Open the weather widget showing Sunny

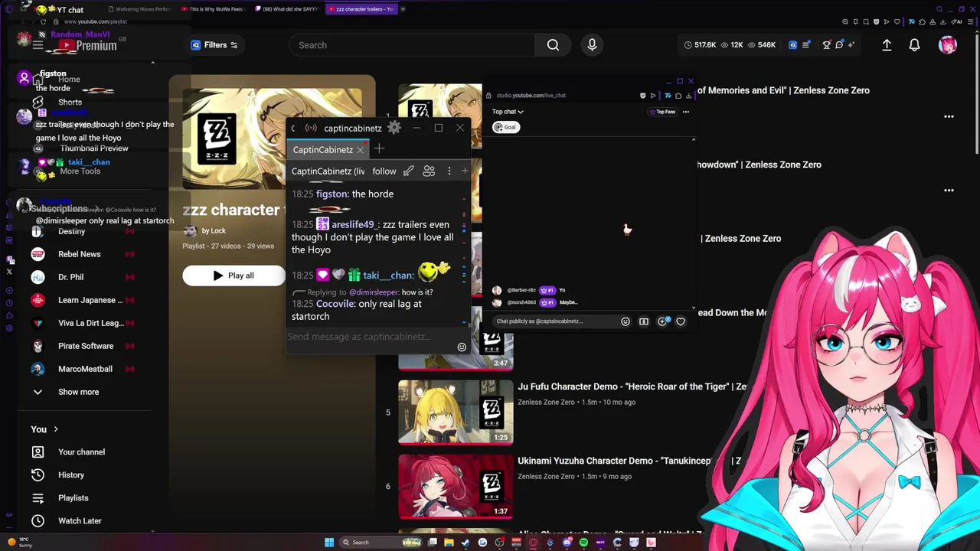pyautogui.click(x=18, y=543)
